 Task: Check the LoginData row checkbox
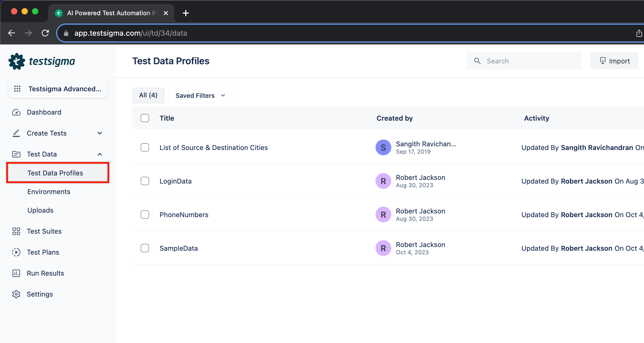click(145, 181)
